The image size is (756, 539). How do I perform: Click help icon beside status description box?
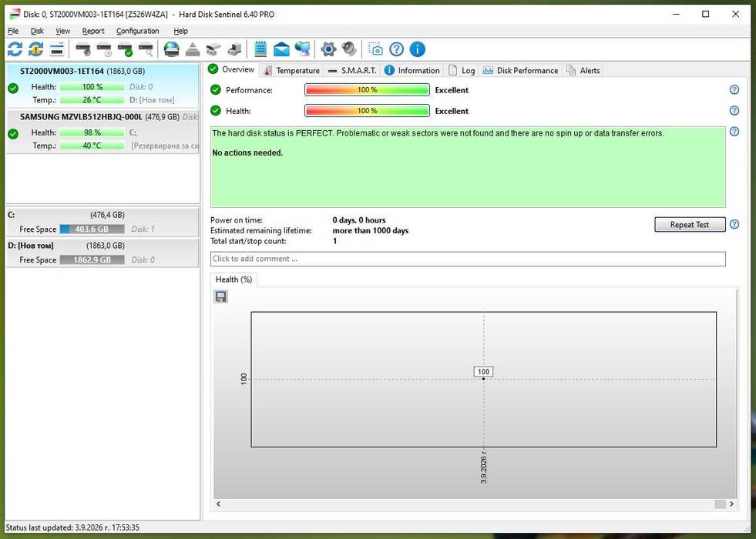click(734, 132)
